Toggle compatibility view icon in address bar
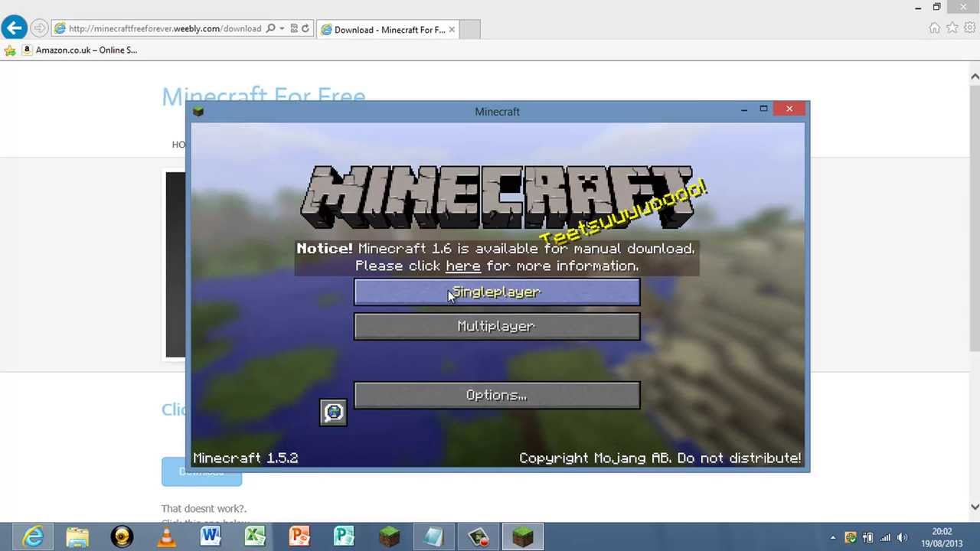This screenshot has width=980, height=551. 294,29
